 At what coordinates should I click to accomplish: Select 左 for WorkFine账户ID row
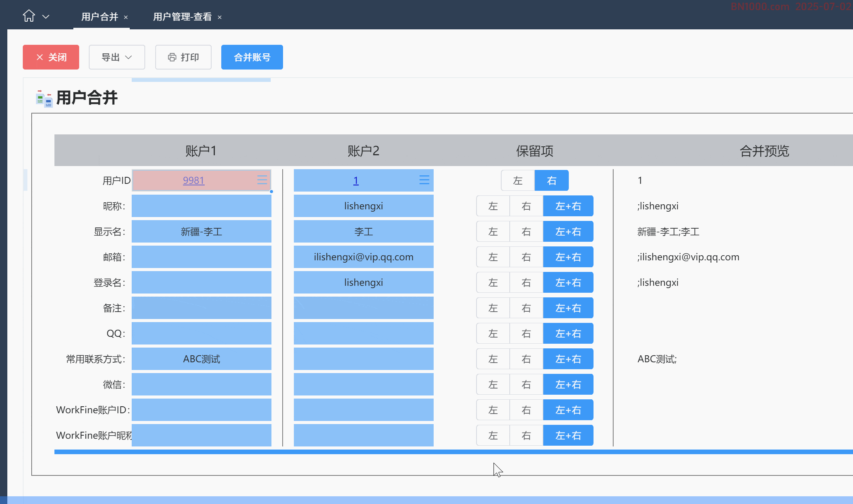click(493, 410)
